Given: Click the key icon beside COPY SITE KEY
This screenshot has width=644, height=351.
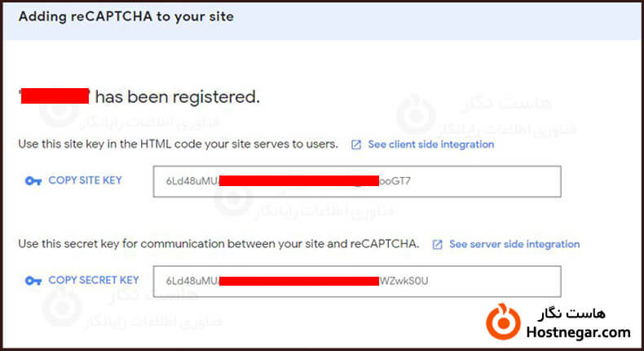Looking at the screenshot, I should [x=33, y=181].
